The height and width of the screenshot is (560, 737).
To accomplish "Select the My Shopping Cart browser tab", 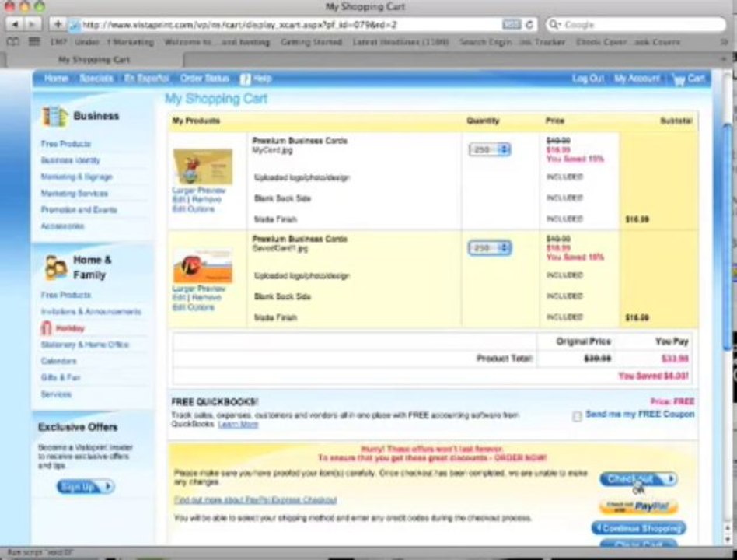I will click(x=93, y=60).
